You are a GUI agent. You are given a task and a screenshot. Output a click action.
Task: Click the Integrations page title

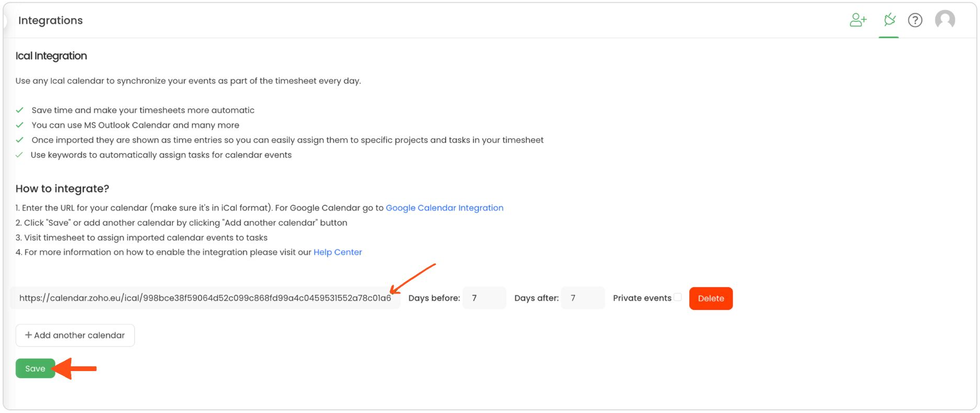50,20
